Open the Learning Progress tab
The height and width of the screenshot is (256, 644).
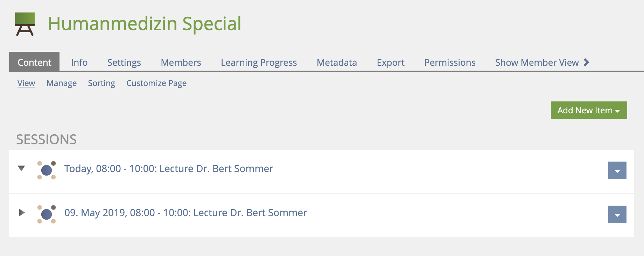pos(259,62)
